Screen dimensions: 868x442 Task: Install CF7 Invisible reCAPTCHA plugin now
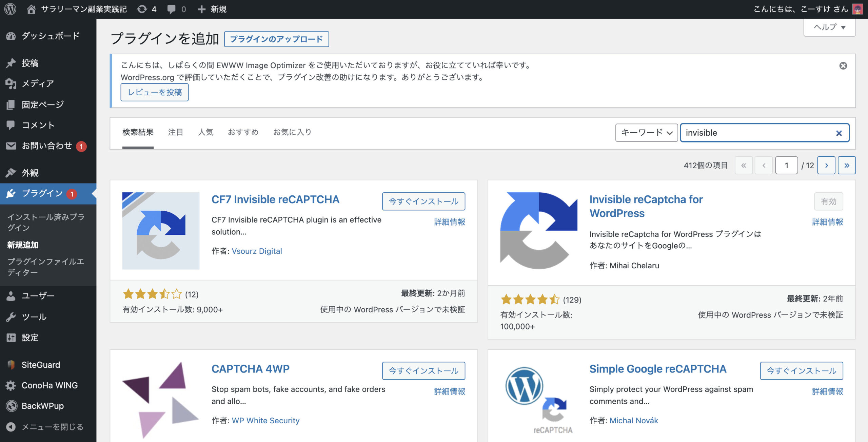point(423,201)
